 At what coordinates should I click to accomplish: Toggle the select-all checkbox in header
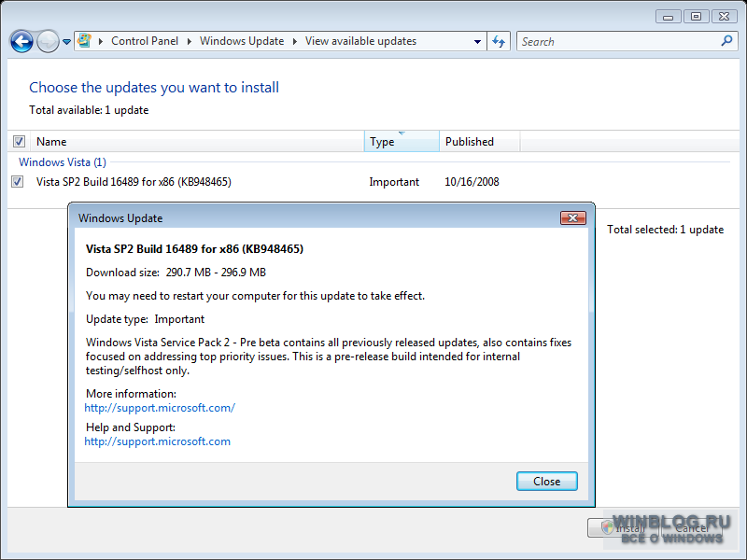point(19,142)
